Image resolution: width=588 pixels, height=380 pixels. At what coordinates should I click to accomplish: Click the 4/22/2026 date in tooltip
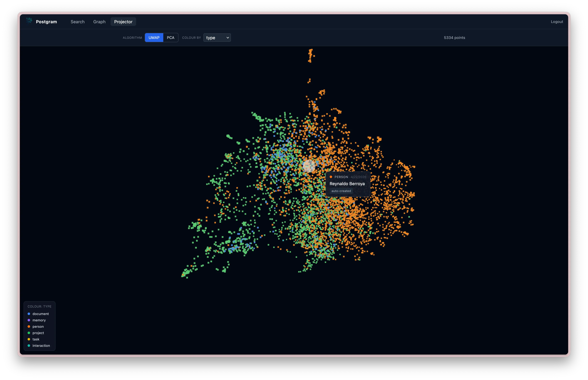click(x=358, y=177)
